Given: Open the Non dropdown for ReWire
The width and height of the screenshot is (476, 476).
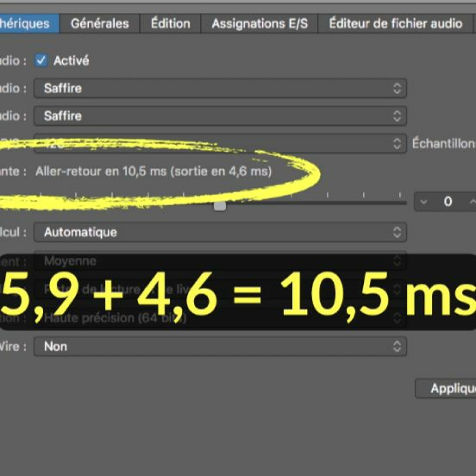Looking at the screenshot, I should pyautogui.click(x=220, y=346).
